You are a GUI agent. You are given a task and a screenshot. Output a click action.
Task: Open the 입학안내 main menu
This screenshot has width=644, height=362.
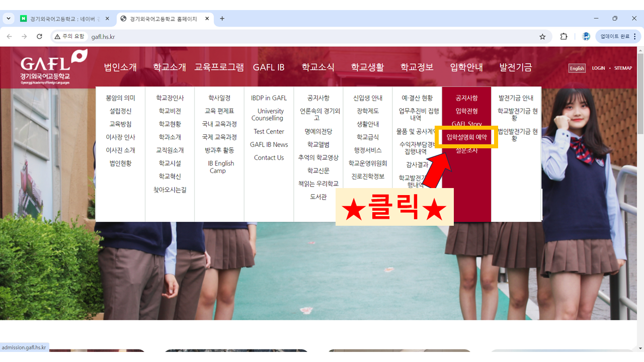tap(466, 67)
